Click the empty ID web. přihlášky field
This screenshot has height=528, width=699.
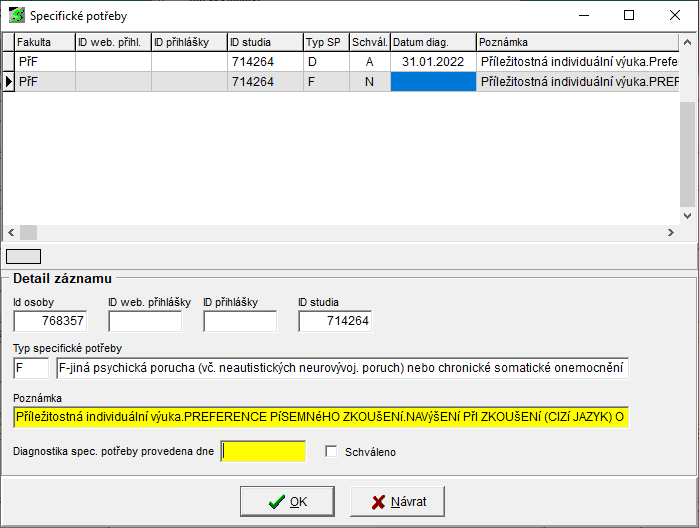coord(145,321)
